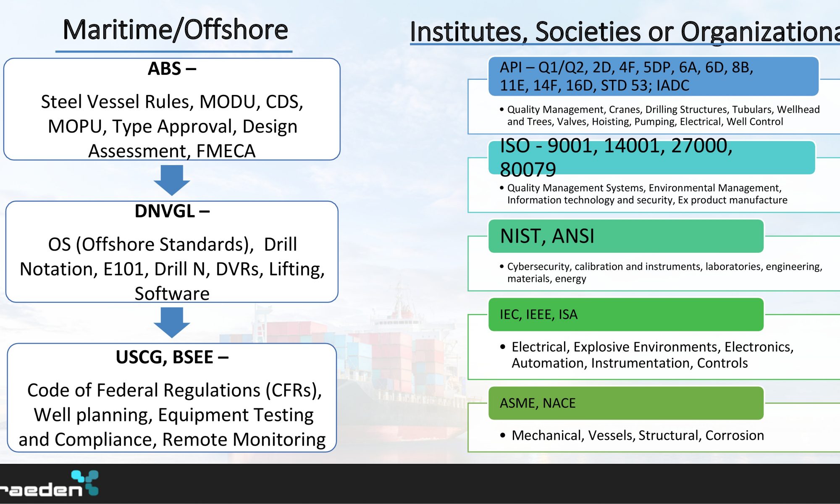The image size is (840, 504).
Task: Click the IEC, IEEE, ISA header bar
Action: point(626,315)
